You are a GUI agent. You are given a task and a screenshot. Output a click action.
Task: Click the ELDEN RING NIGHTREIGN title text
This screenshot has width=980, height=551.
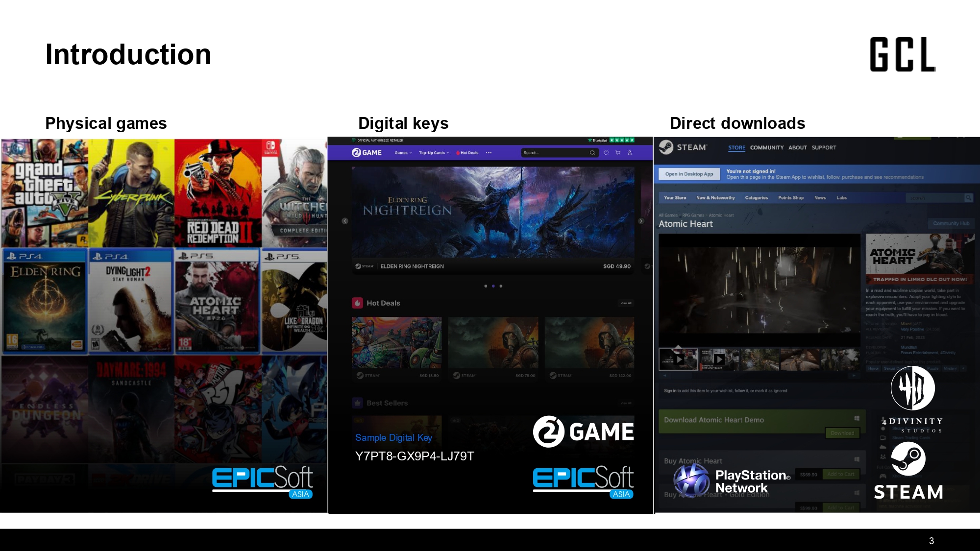pyautogui.click(x=412, y=266)
